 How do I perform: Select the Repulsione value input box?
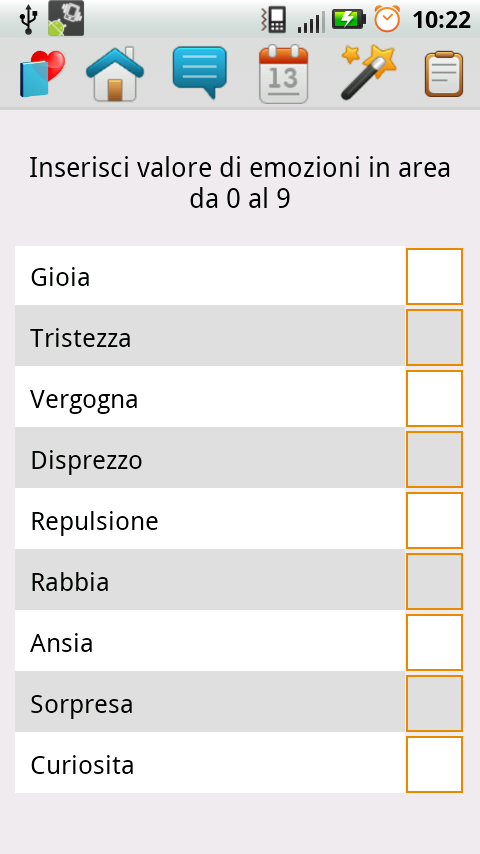pos(434,520)
